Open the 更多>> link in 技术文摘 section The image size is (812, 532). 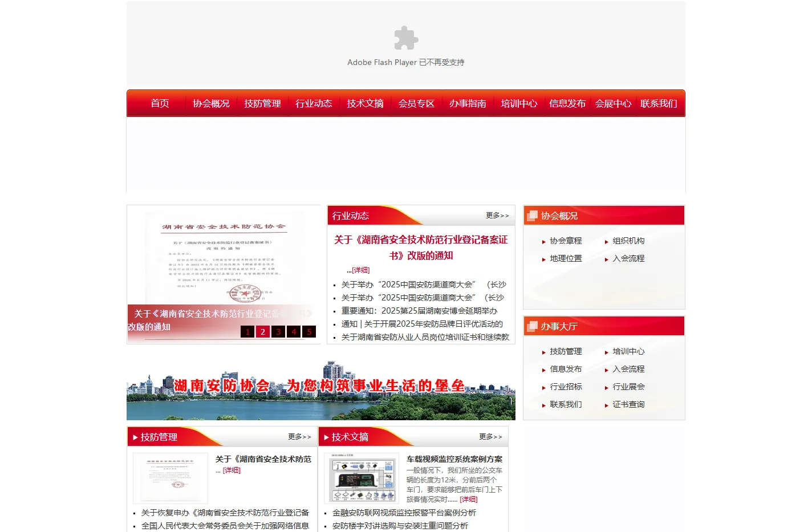[x=490, y=436]
